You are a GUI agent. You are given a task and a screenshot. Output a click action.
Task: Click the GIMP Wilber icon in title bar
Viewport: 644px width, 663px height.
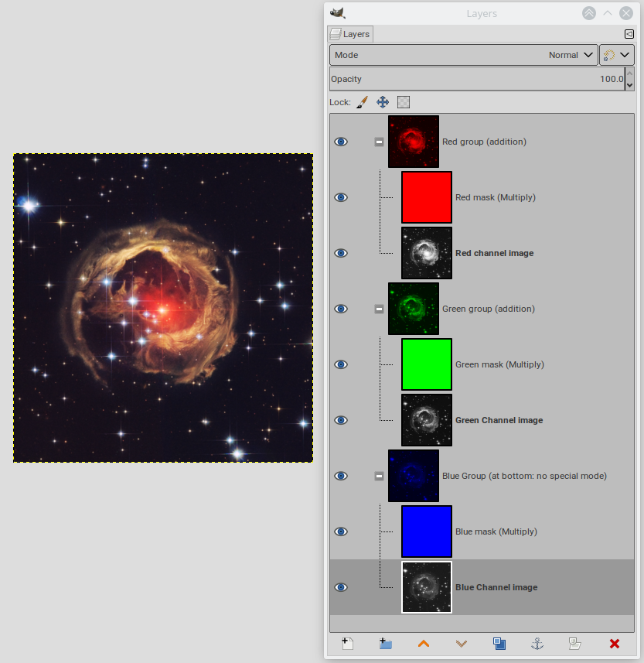[338, 13]
